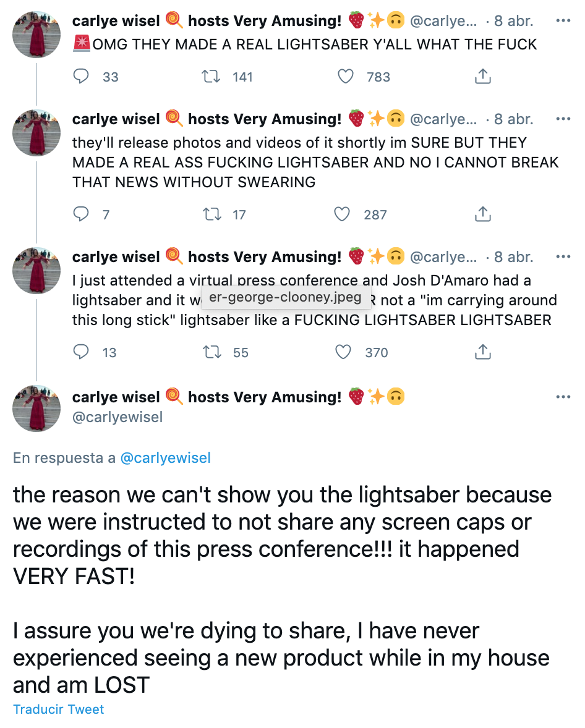Share the 'release photos and videos' tweet
Screen dimensions: 585x728
(482, 214)
